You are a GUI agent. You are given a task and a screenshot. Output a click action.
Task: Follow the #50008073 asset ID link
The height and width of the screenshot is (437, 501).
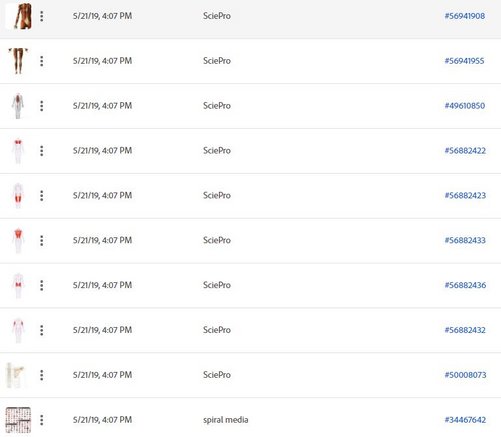click(465, 375)
